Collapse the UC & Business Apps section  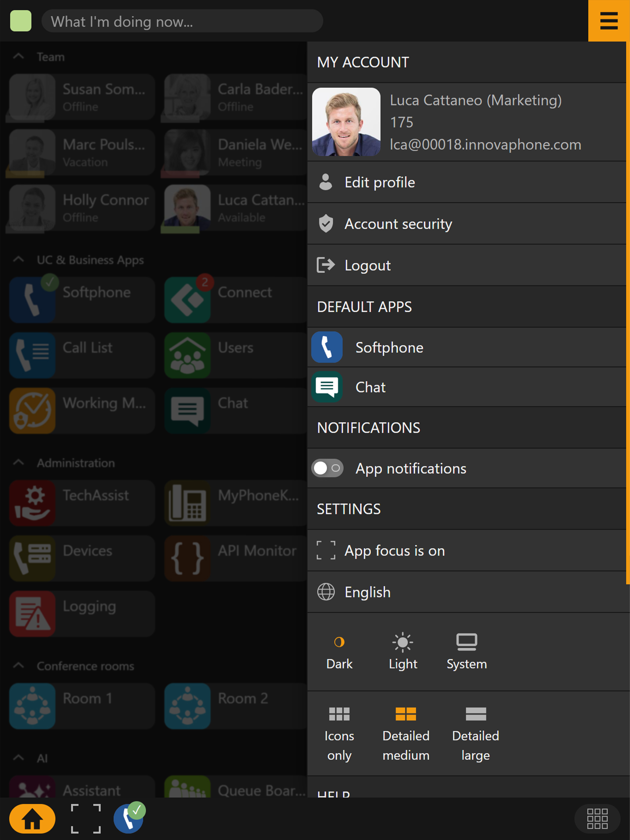[18, 260]
